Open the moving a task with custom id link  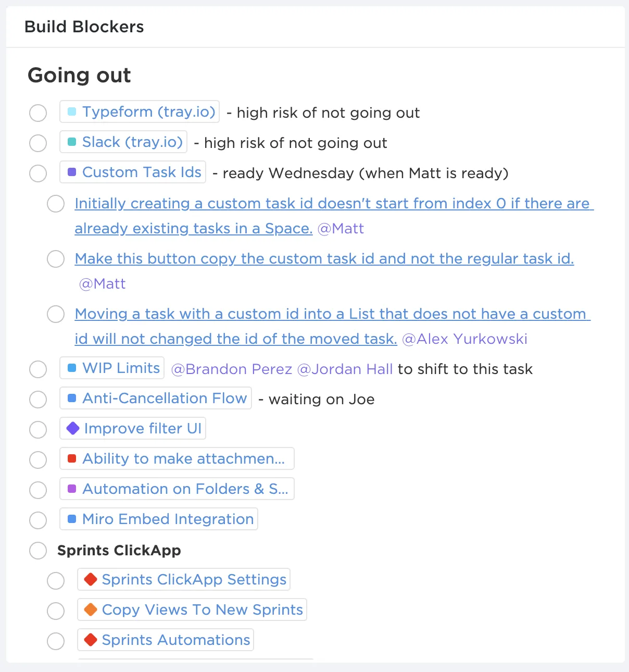(x=333, y=326)
